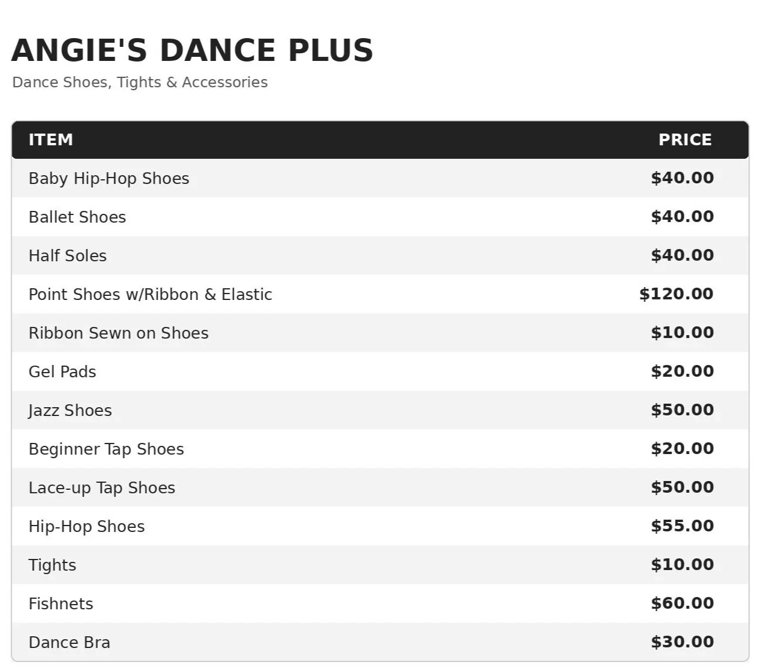The image size is (784, 672).
Task: Click the $60.00 Fishnets price
Action: pyautogui.click(x=683, y=603)
